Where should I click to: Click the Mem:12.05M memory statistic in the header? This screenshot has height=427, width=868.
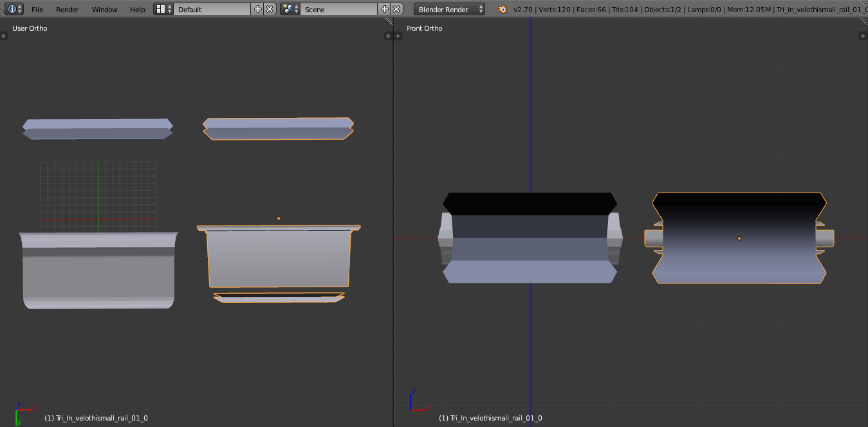(748, 10)
